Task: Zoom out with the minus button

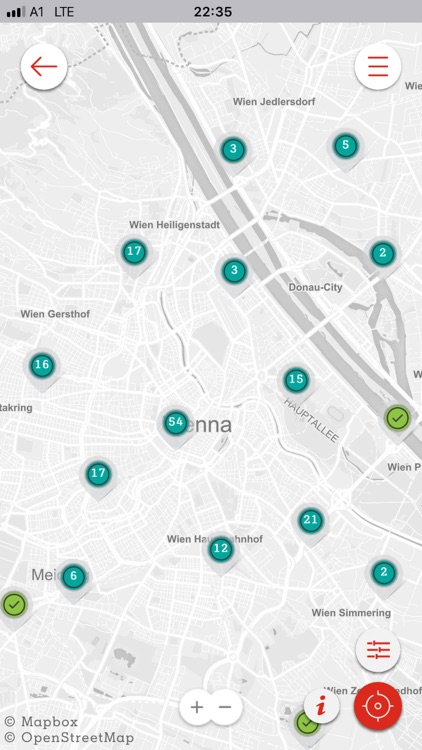Action: click(225, 707)
